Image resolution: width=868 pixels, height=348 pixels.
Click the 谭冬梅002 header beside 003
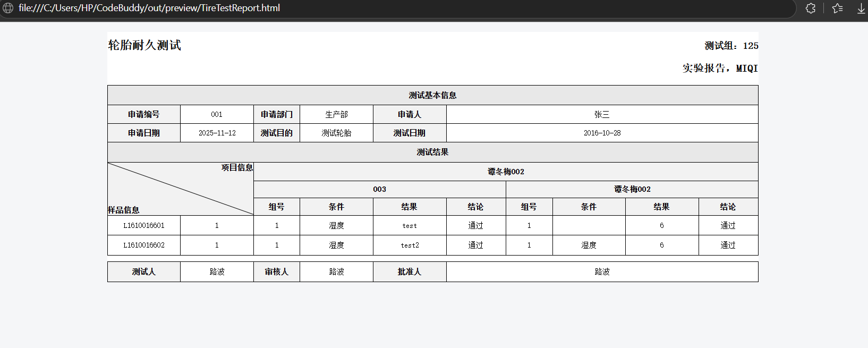tap(632, 189)
